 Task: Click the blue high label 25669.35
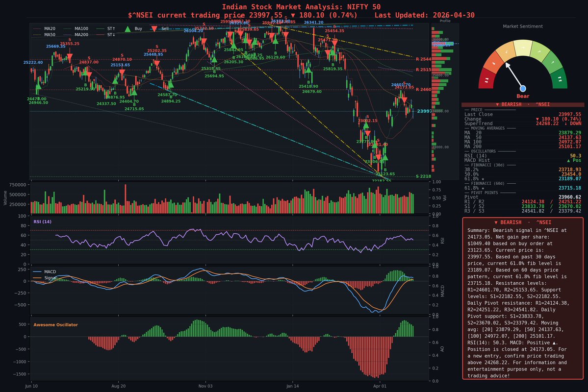[55, 47]
